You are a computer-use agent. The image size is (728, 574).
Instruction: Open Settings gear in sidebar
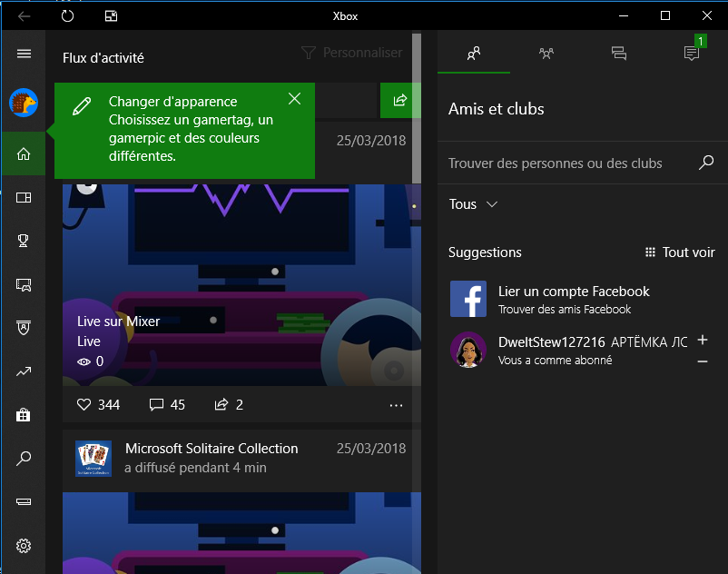pos(24,545)
